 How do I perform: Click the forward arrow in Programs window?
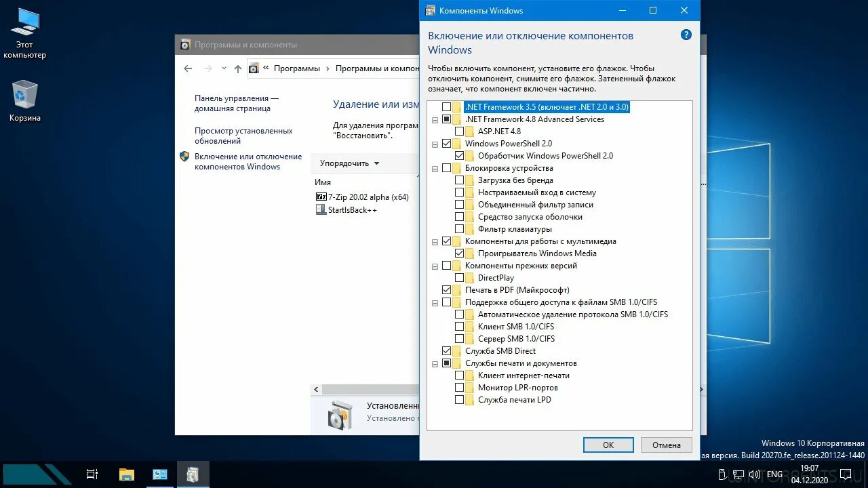tap(208, 68)
